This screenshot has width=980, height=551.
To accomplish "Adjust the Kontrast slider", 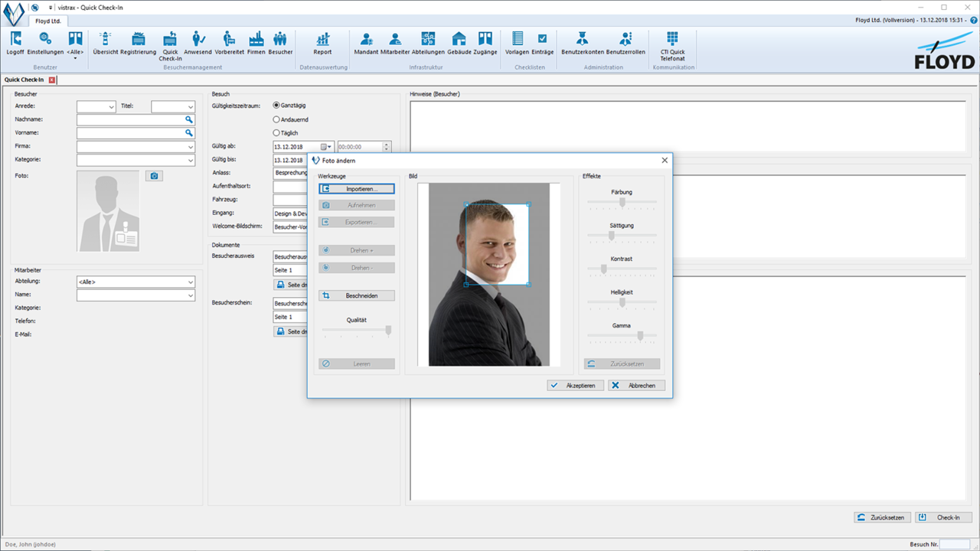I will pyautogui.click(x=603, y=269).
